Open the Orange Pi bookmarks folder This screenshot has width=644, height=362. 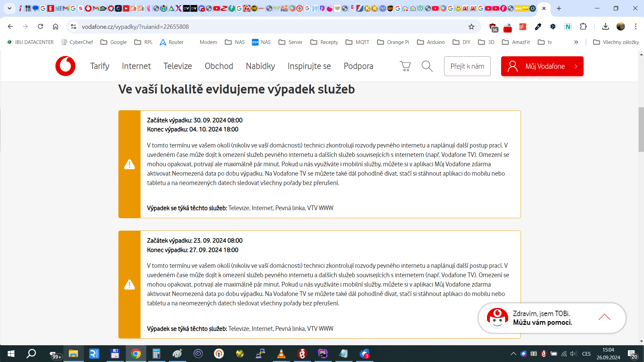point(393,42)
